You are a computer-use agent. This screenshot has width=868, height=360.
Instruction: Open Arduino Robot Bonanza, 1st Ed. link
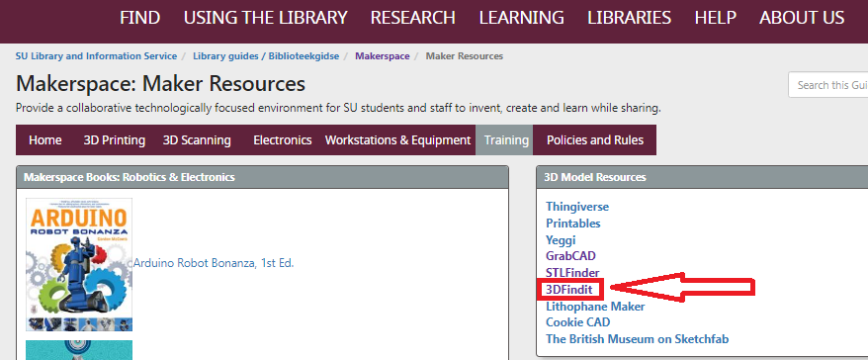coord(214,263)
